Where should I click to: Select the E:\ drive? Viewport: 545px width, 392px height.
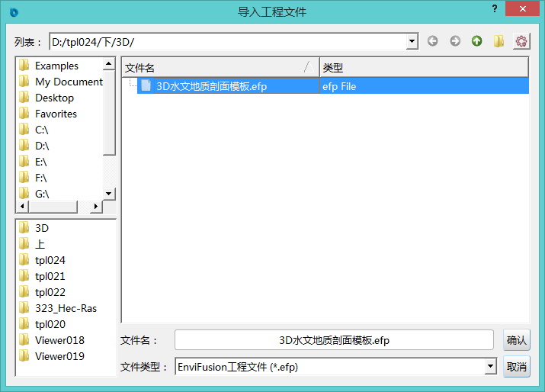(40, 162)
